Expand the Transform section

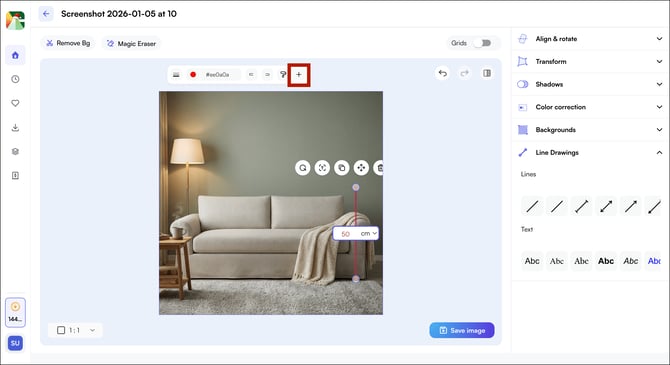(x=589, y=62)
